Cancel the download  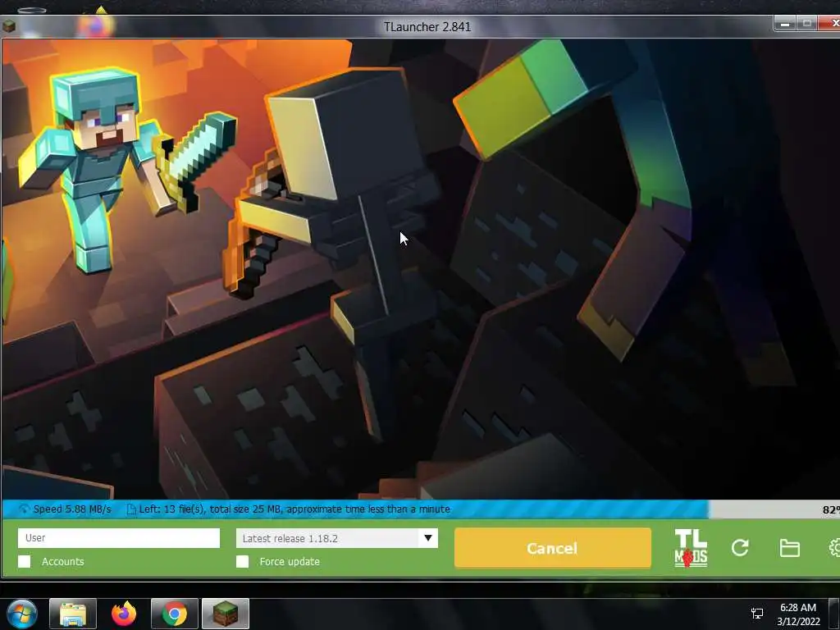tap(553, 548)
